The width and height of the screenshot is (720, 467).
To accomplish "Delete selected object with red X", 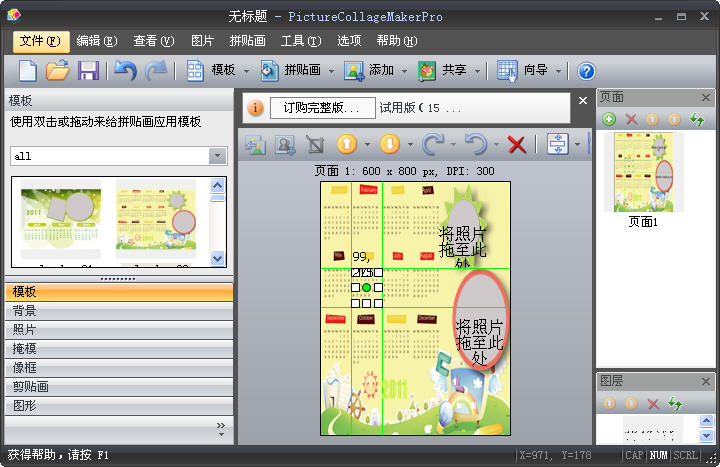I will click(517, 145).
